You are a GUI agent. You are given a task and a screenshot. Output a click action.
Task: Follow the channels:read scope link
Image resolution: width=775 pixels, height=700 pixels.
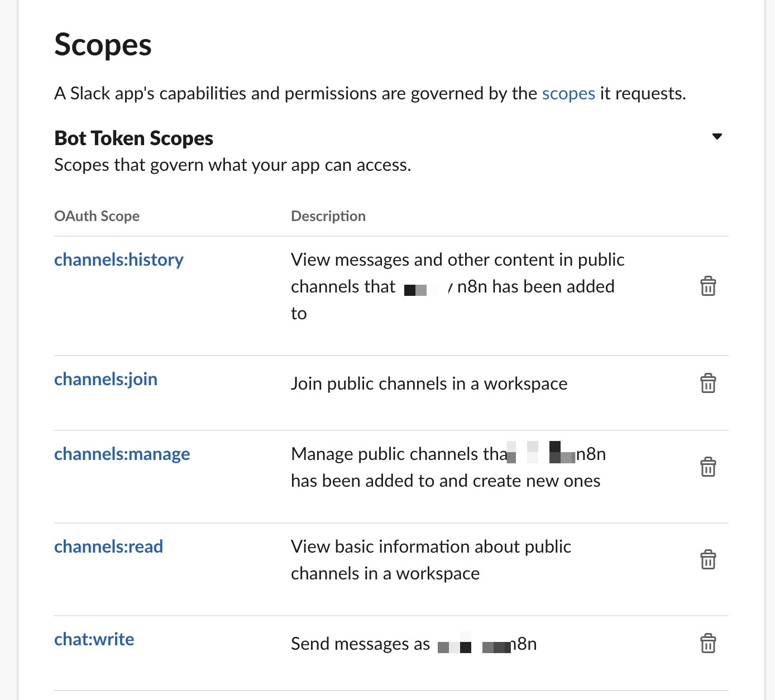coord(108,546)
